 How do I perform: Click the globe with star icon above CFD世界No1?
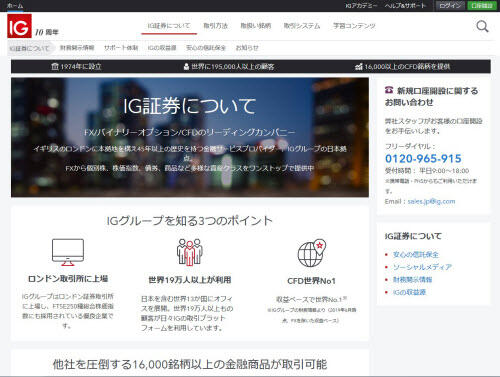(x=311, y=253)
